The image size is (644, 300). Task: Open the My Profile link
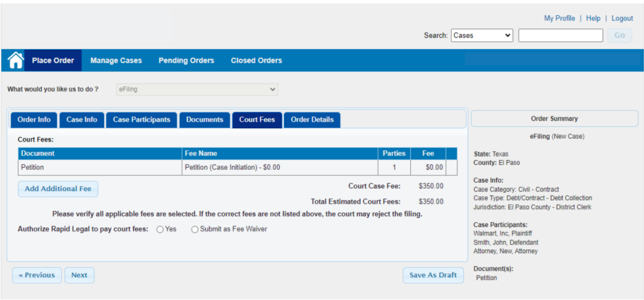559,18
